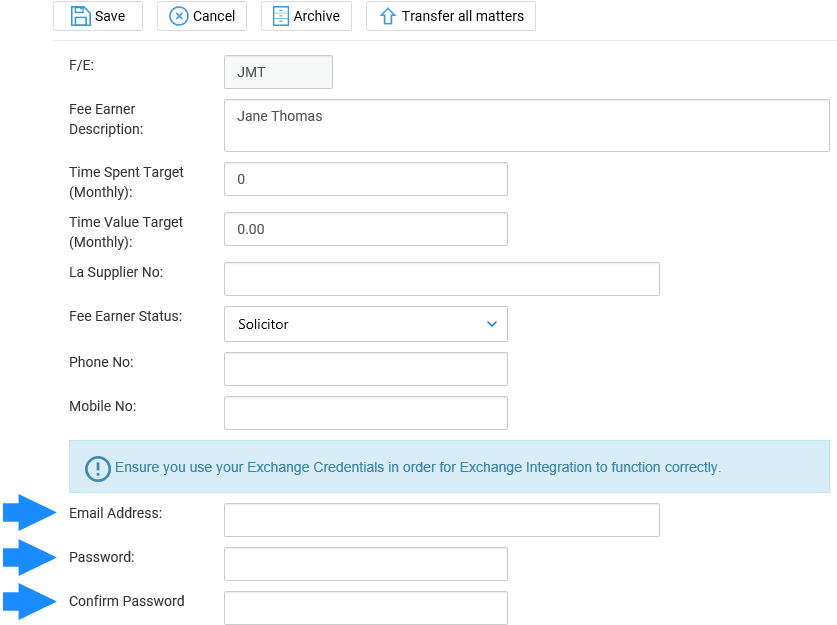Focus the Email Address input field
The image size is (837, 625).
442,520
